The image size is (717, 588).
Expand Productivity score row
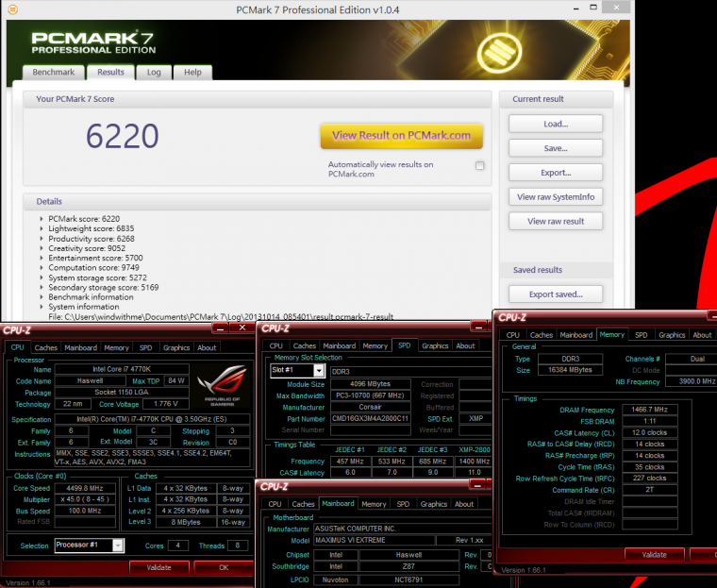click(x=42, y=239)
